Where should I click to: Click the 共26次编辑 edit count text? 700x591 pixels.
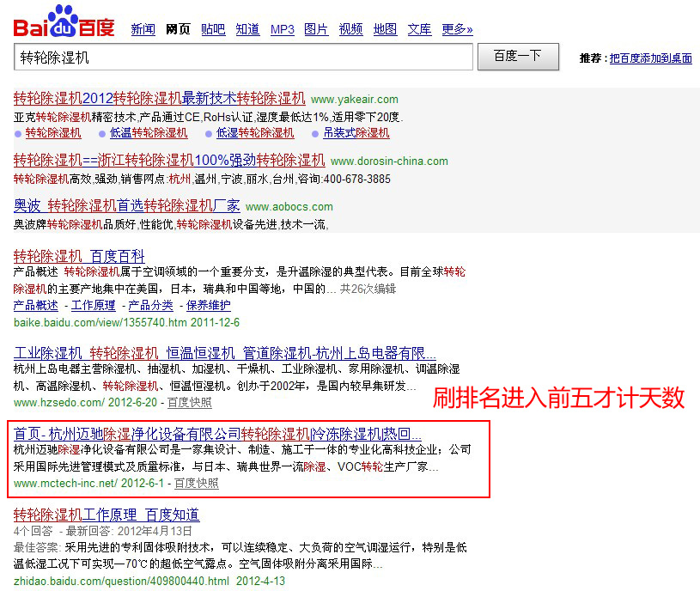(368, 289)
